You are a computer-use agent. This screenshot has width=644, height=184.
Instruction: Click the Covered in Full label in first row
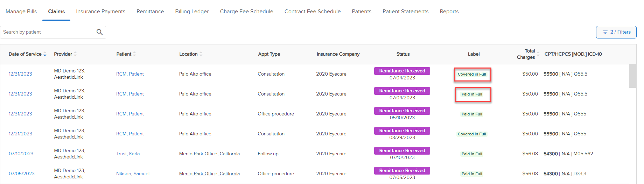point(472,74)
